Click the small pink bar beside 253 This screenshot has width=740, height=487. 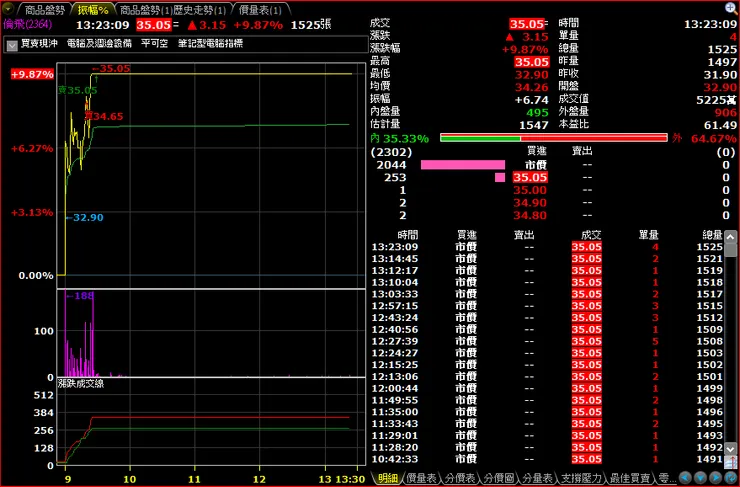click(x=500, y=177)
